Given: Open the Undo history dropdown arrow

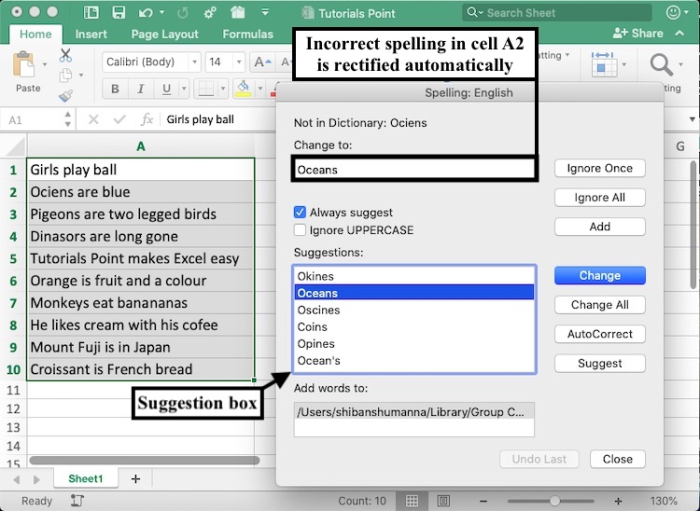Looking at the screenshot, I should click(162, 12).
